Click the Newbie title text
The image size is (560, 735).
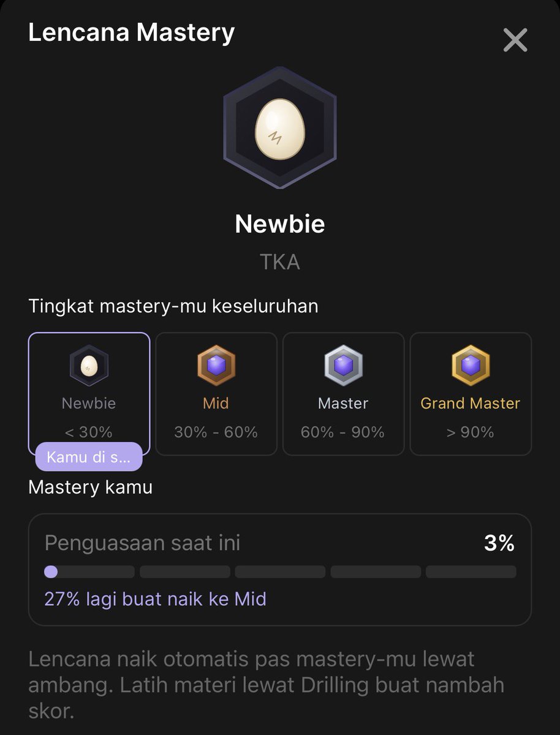coord(280,224)
